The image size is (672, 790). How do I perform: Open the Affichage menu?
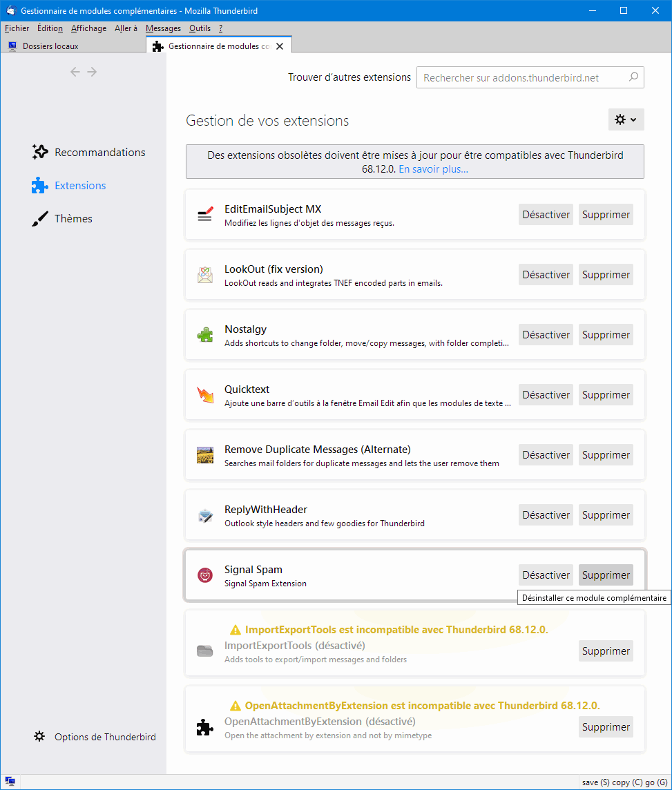[88, 28]
